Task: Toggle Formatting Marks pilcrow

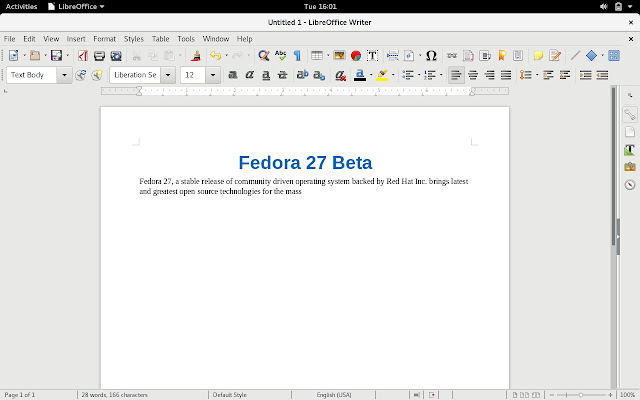Action: (x=297, y=55)
